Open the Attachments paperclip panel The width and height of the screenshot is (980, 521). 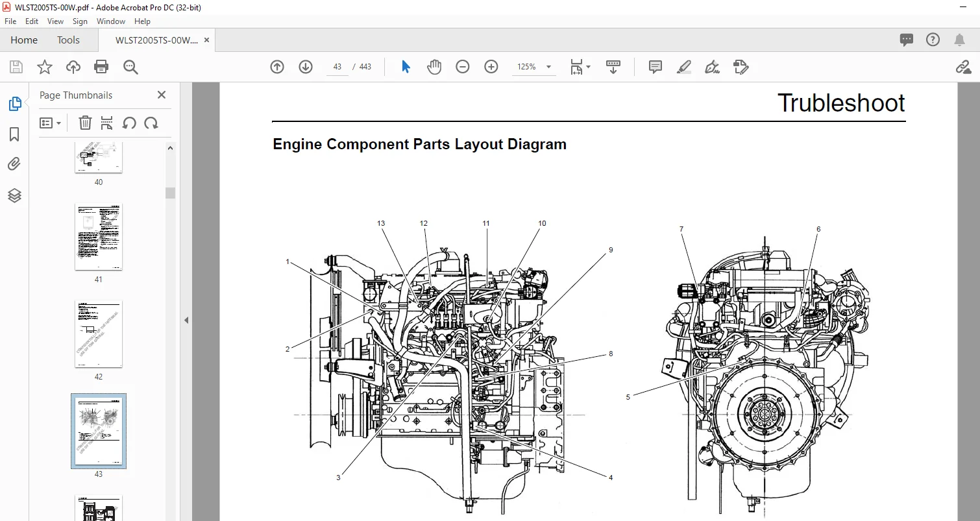click(x=14, y=165)
